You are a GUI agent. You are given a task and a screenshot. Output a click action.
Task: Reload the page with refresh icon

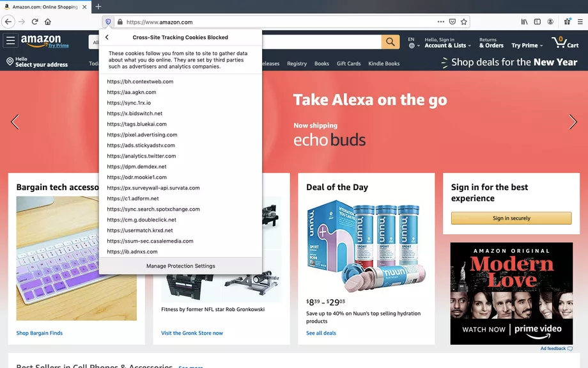[x=35, y=22]
